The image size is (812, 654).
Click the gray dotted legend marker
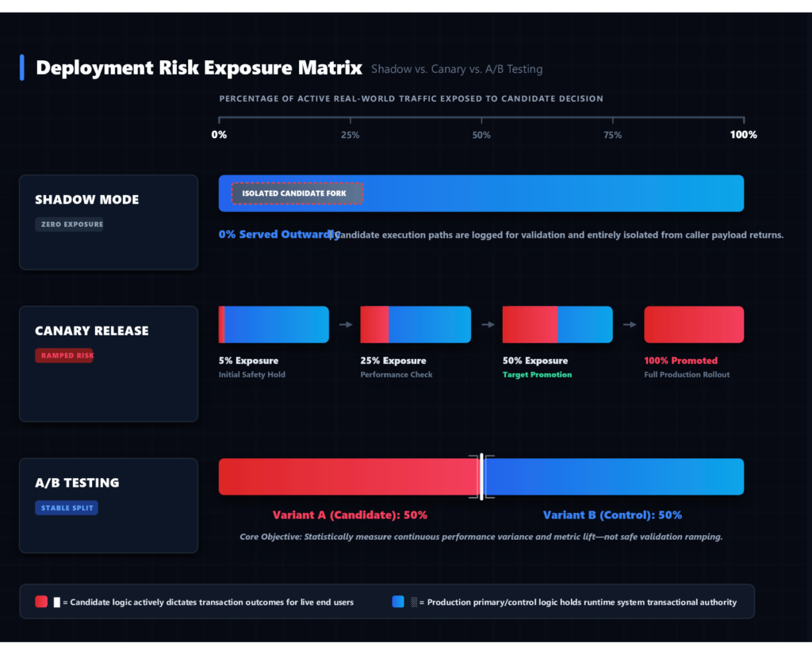pyautogui.click(x=414, y=602)
